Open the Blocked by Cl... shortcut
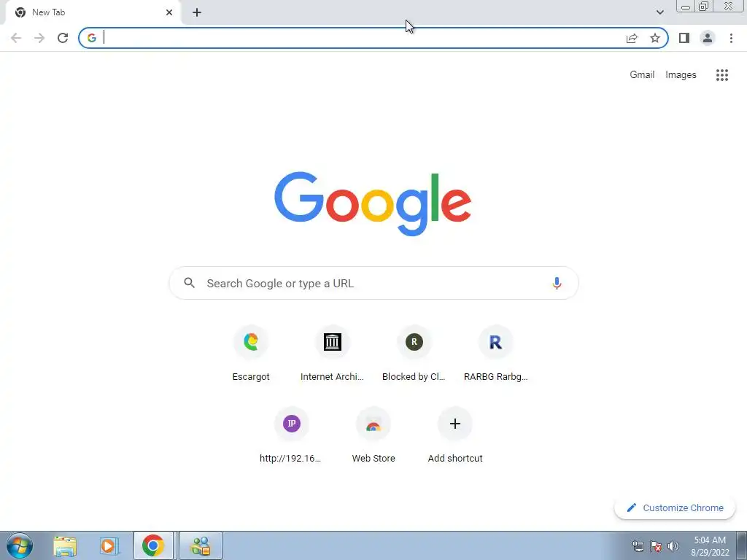Image resolution: width=747 pixels, height=560 pixels. click(x=414, y=354)
